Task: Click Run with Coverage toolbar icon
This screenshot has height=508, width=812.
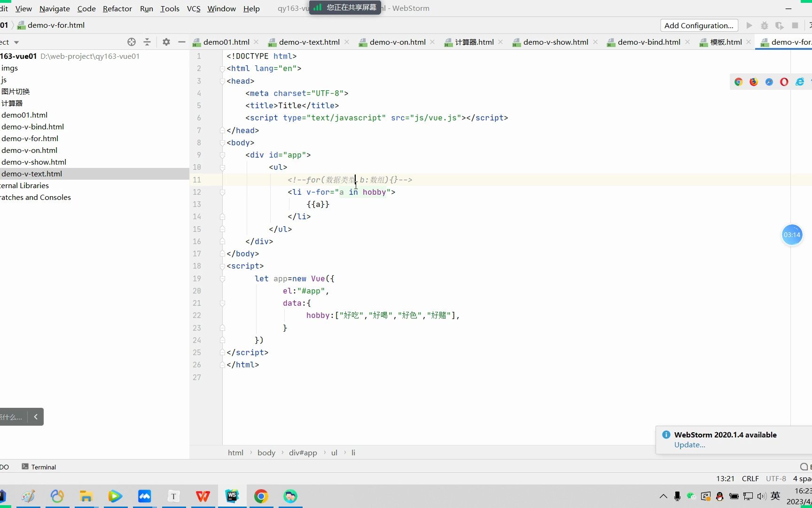Action: (x=780, y=25)
